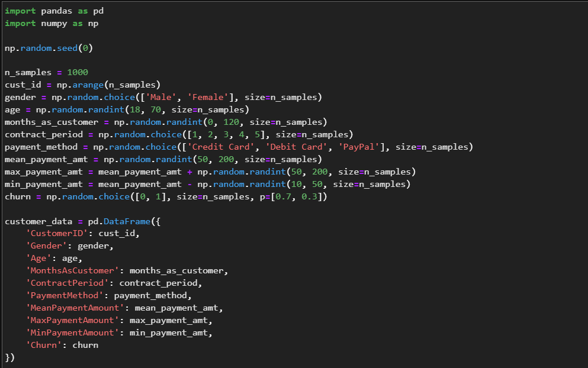Click the 'Credit Card' string

(x=220, y=147)
